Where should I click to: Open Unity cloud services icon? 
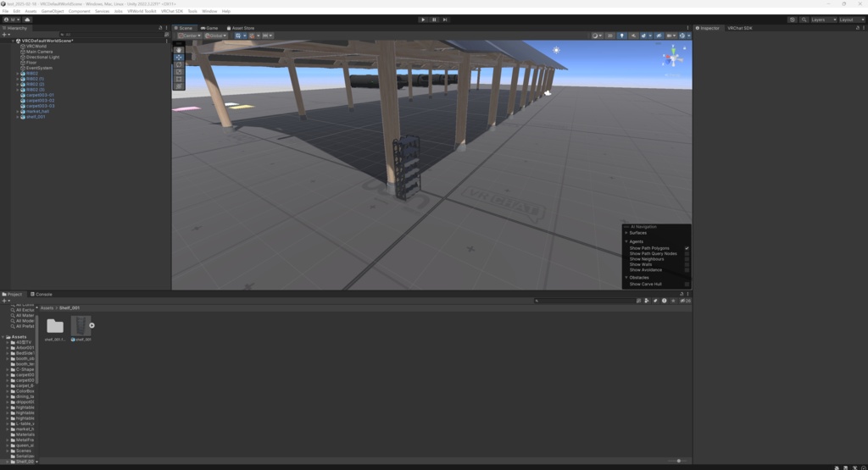pyautogui.click(x=27, y=19)
